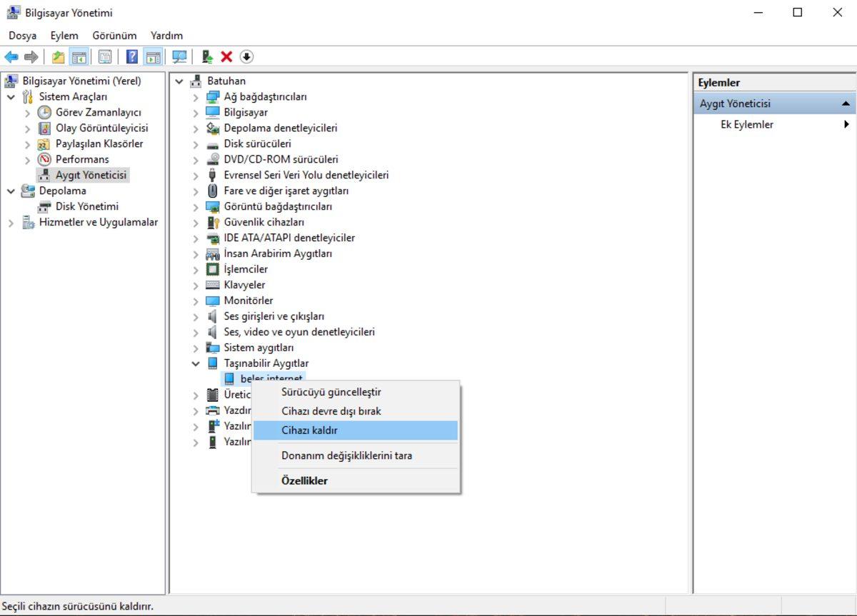The width and height of the screenshot is (857, 616).
Task: Toggle the show/hide action pane button
Action: click(x=153, y=57)
